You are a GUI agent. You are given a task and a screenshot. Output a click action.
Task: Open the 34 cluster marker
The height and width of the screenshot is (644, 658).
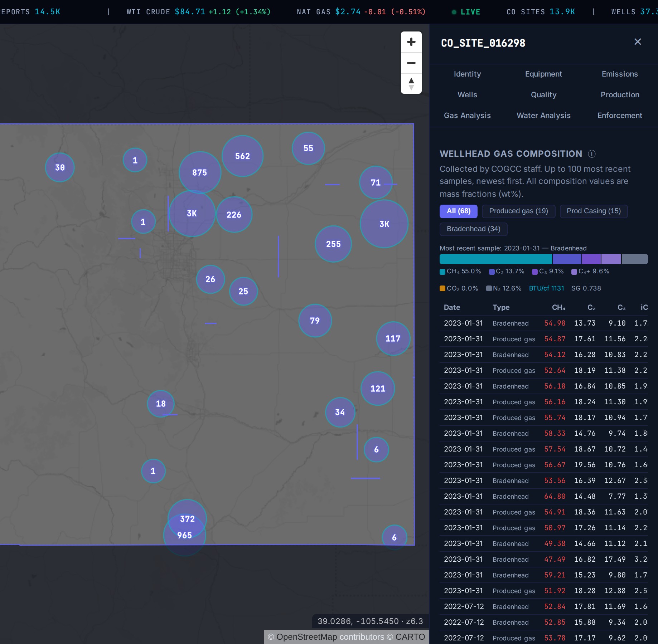coord(340,412)
